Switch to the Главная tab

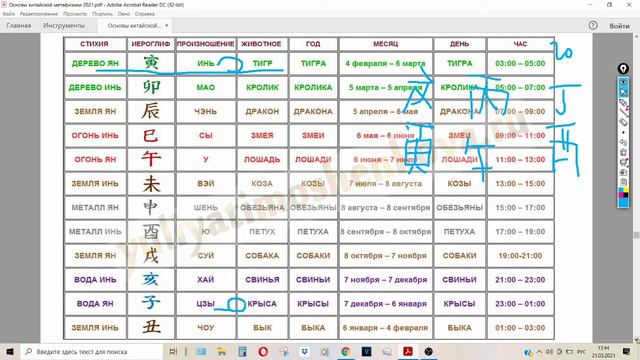click(x=18, y=26)
